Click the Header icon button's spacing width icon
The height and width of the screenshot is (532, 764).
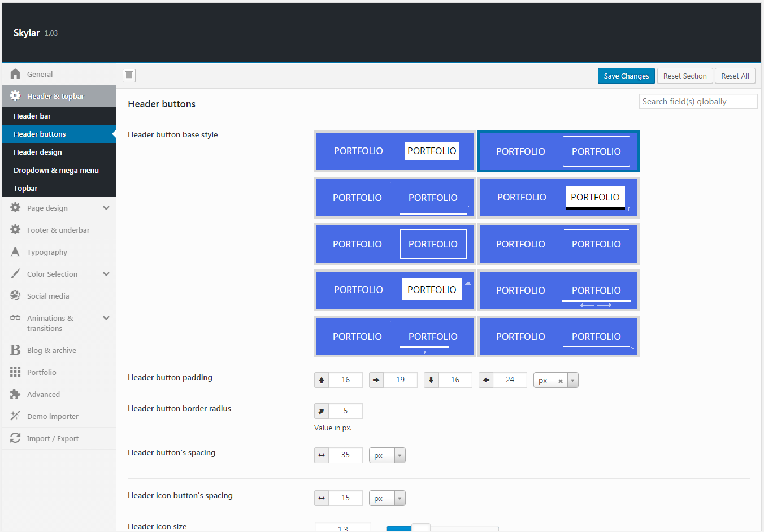click(322, 498)
